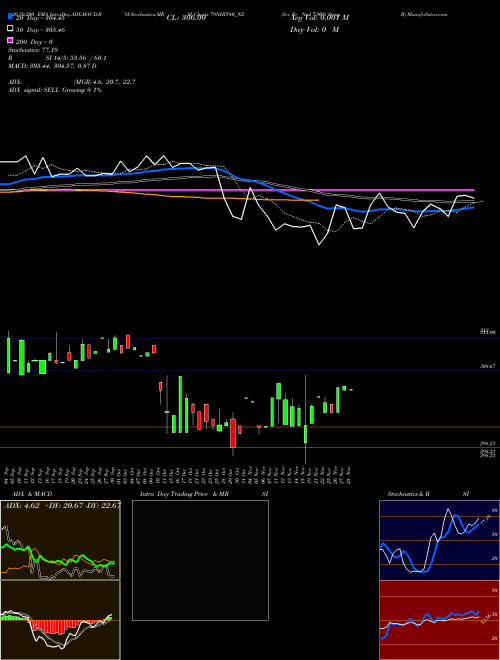Image resolution: width=500 pixels, height=660 pixels.
Task: Click the ADX indicator chart panel
Action: pyautogui.click(x=60, y=540)
